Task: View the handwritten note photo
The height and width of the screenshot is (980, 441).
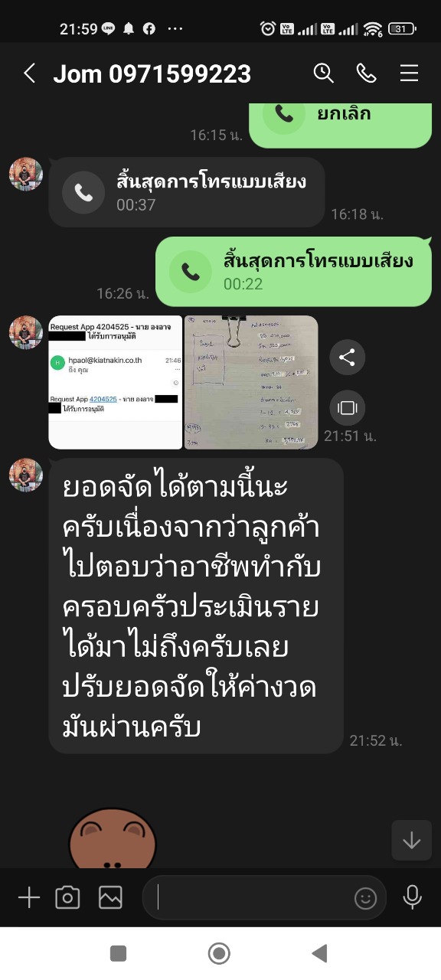Action: [x=251, y=382]
